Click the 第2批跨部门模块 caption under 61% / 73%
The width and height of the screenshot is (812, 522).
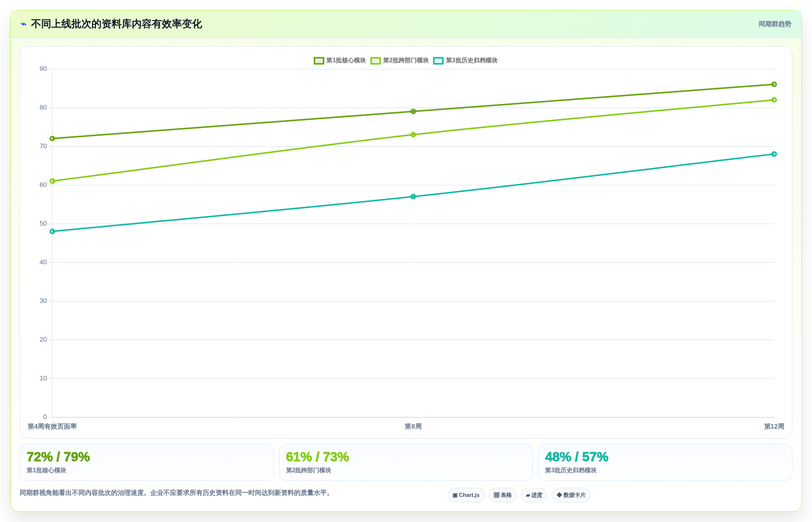pyautogui.click(x=309, y=471)
